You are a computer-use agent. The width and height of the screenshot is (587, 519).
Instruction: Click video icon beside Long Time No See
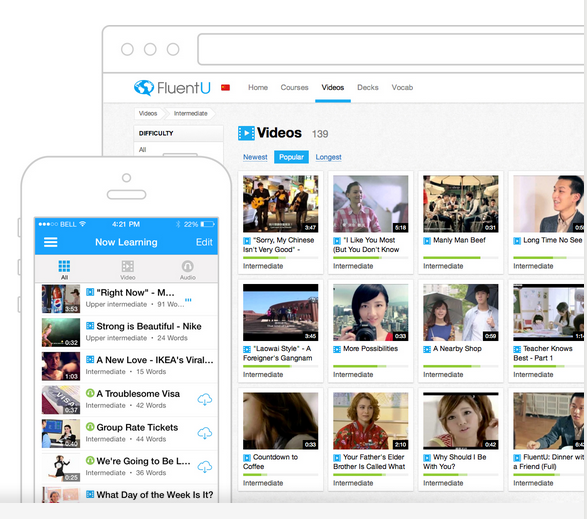517,241
